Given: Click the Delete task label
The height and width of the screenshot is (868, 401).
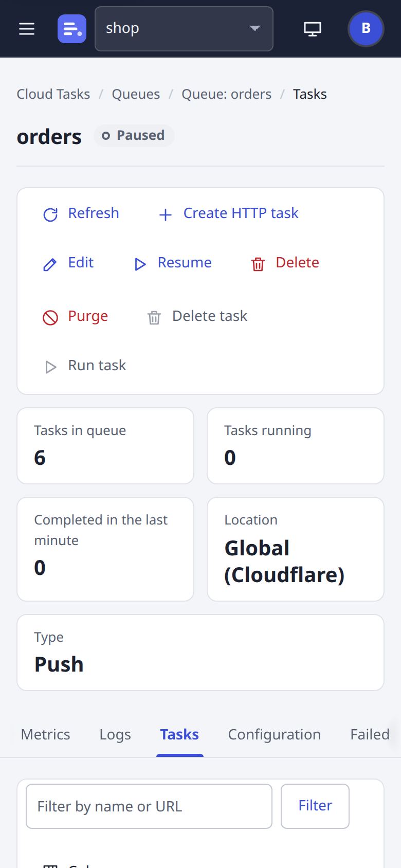Looking at the screenshot, I should (210, 316).
